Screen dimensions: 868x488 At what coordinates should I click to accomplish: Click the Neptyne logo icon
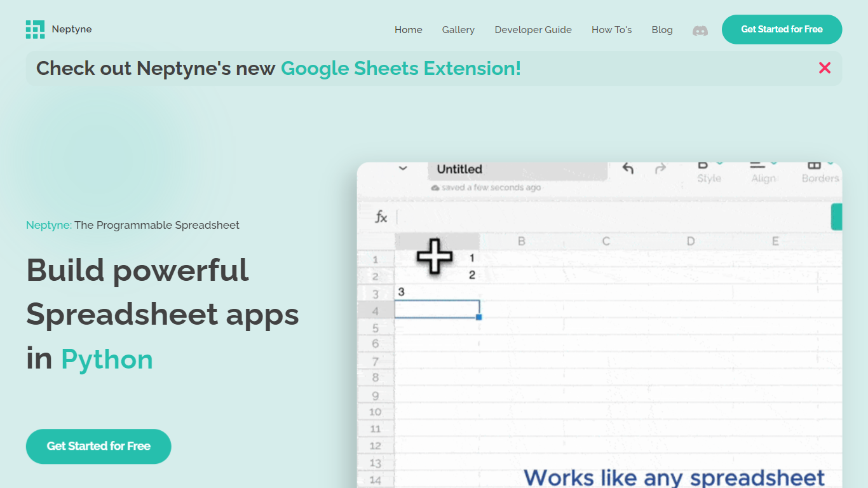pyautogui.click(x=35, y=29)
